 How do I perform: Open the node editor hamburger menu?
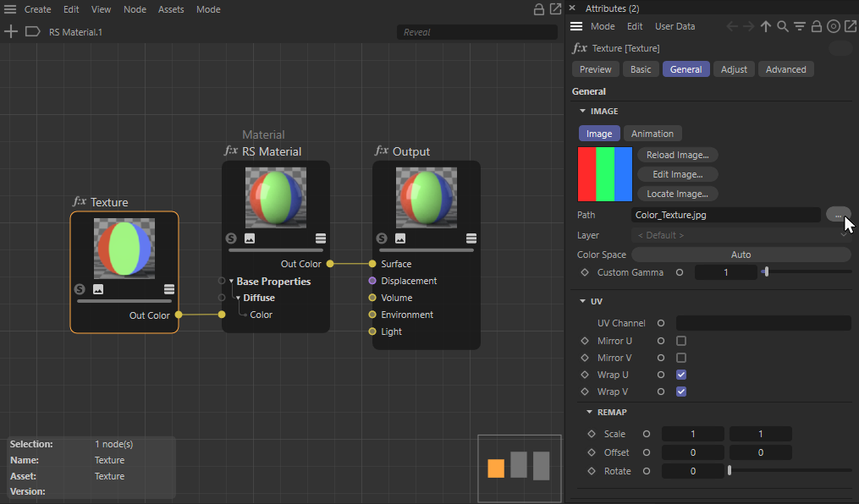tap(10, 9)
